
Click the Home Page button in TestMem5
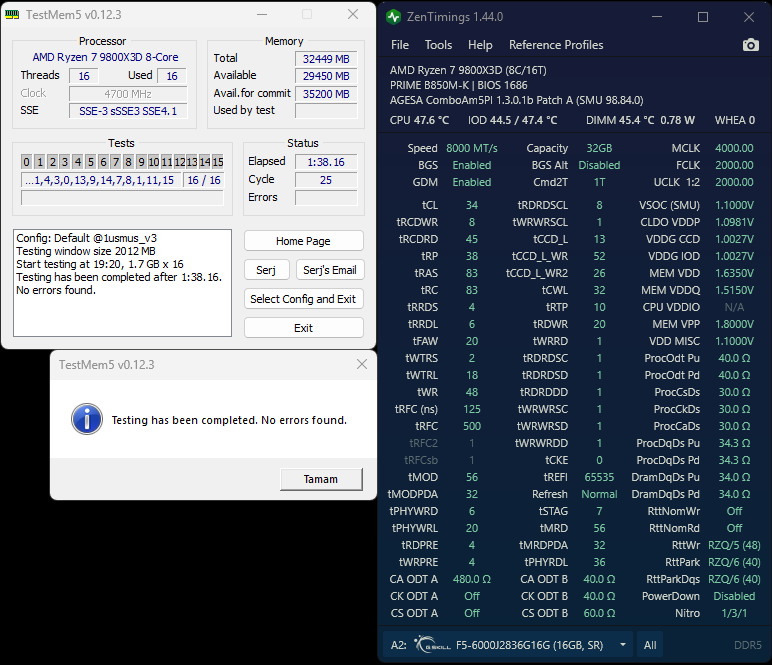click(x=304, y=241)
